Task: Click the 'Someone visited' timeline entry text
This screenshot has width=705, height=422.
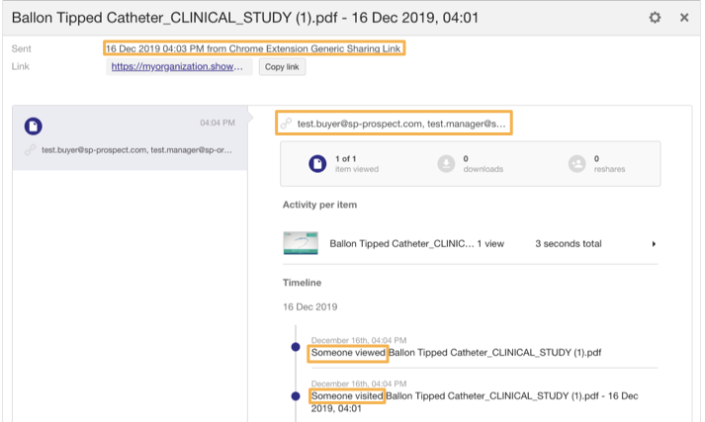Action: click(347, 397)
